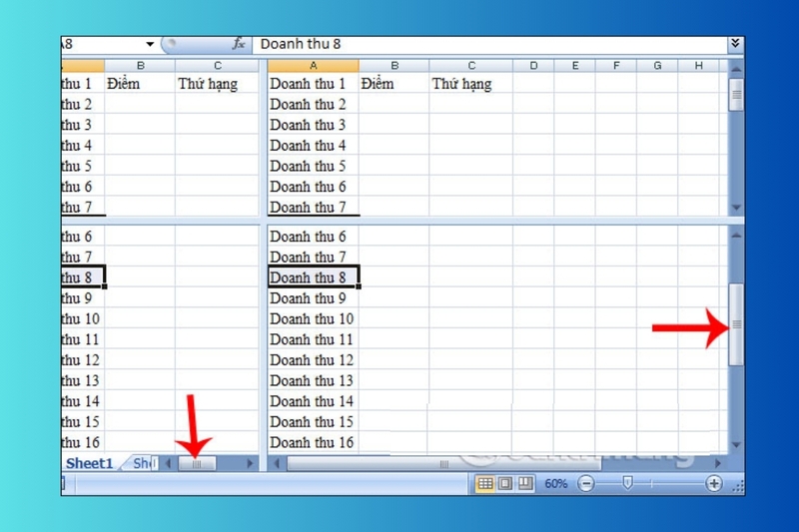Click the Insert Function fx icon

tap(239, 44)
